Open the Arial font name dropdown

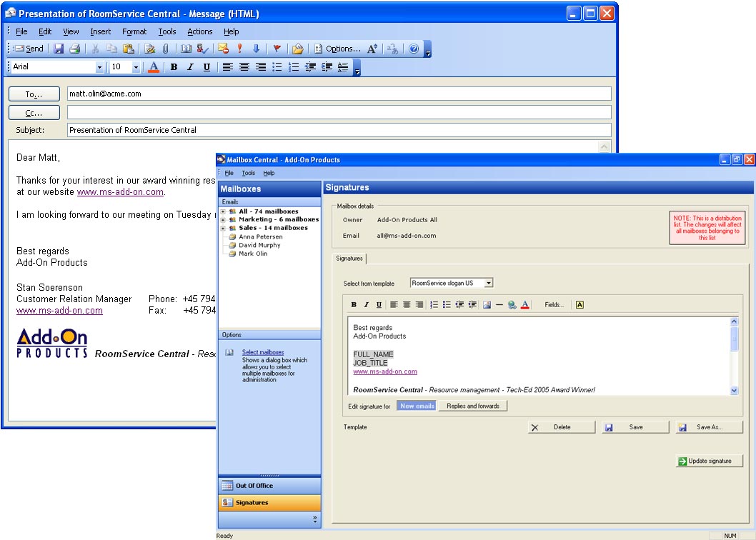click(x=99, y=67)
